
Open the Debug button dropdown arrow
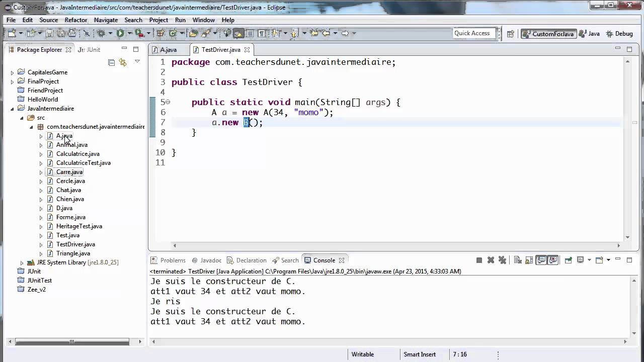tap(110, 33)
